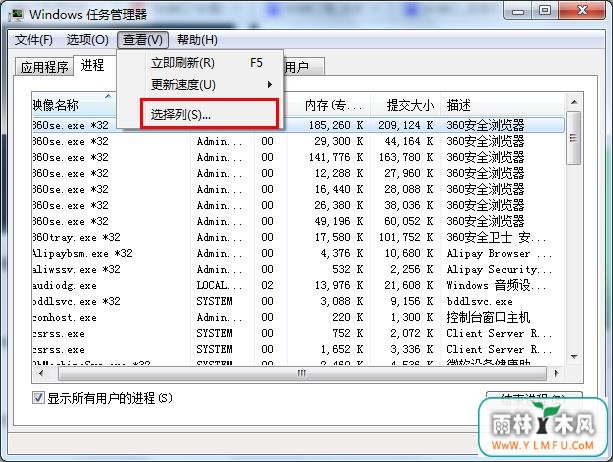
Task: Click the 220 K memory cell
Action: 348,317
